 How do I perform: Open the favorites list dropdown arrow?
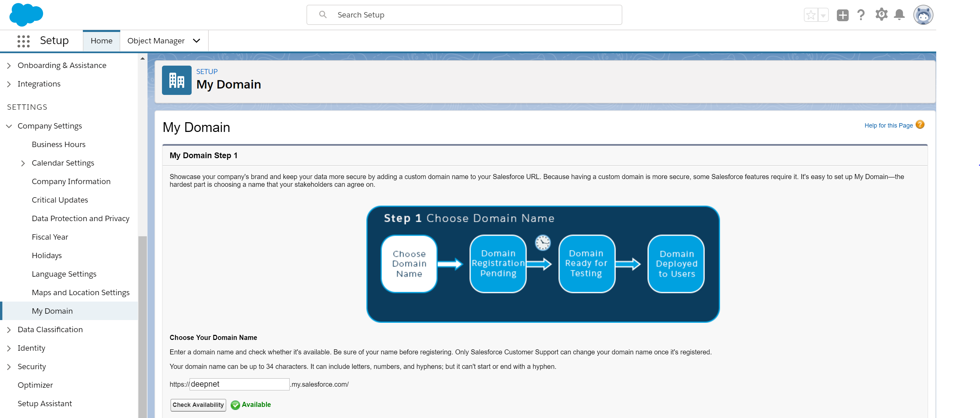pos(823,15)
